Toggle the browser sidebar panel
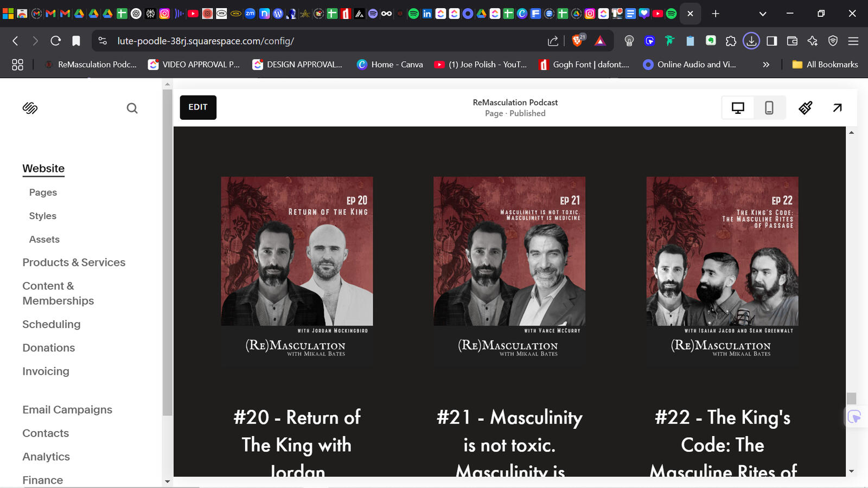 (x=771, y=41)
